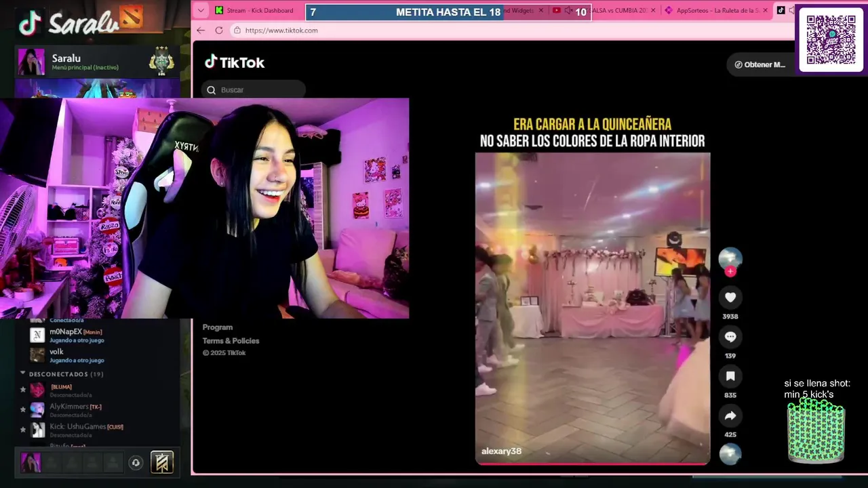This screenshot has height=488, width=868.
Task: Click the Obtener M... button
Action: pyautogui.click(x=760, y=64)
